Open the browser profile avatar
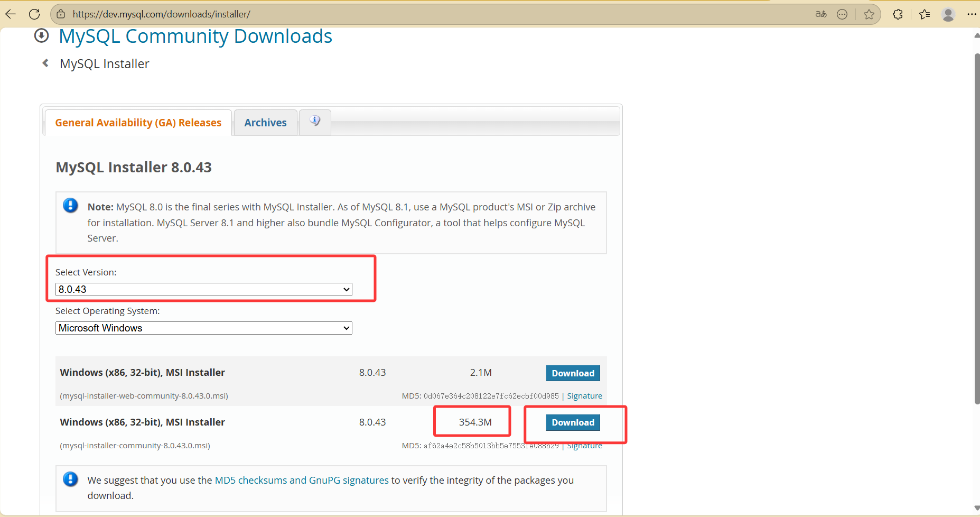 pos(948,14)
